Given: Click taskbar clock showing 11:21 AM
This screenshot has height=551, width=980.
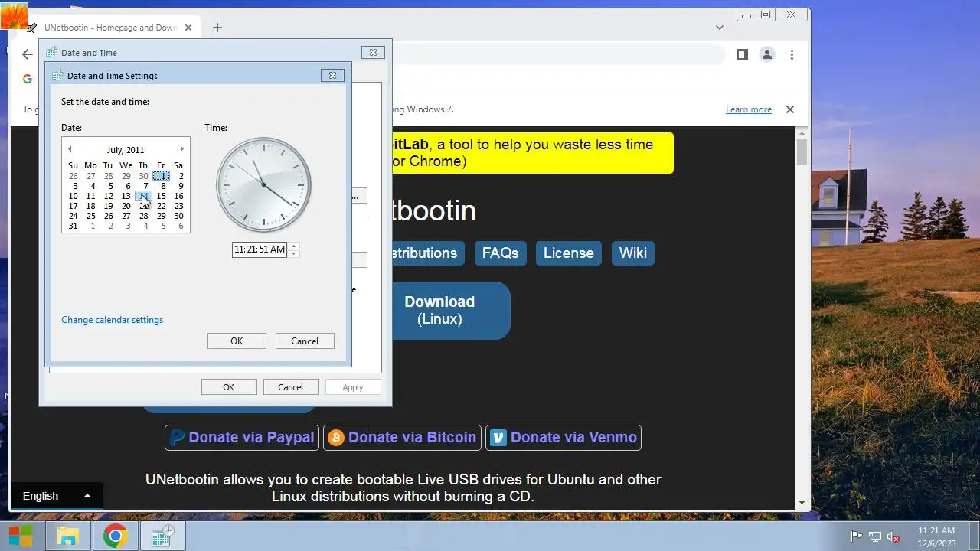Looking at the screenshot, I should (x=936, y=536).
